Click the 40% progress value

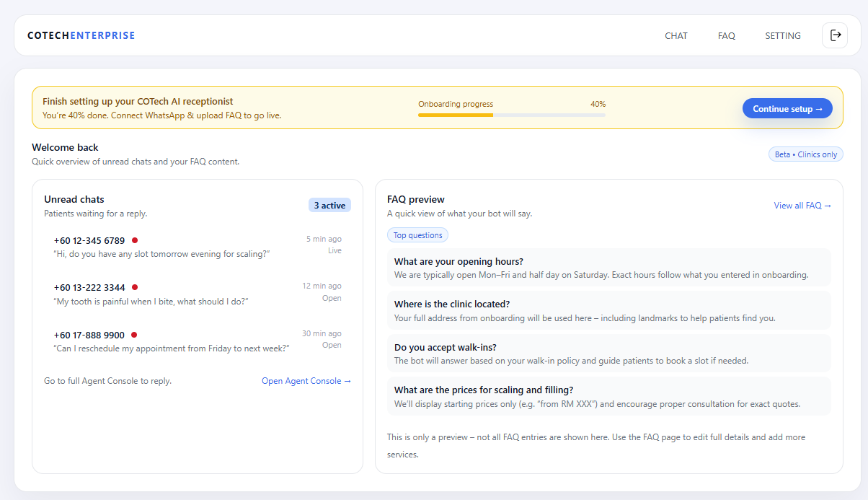[x=598, y=104]
